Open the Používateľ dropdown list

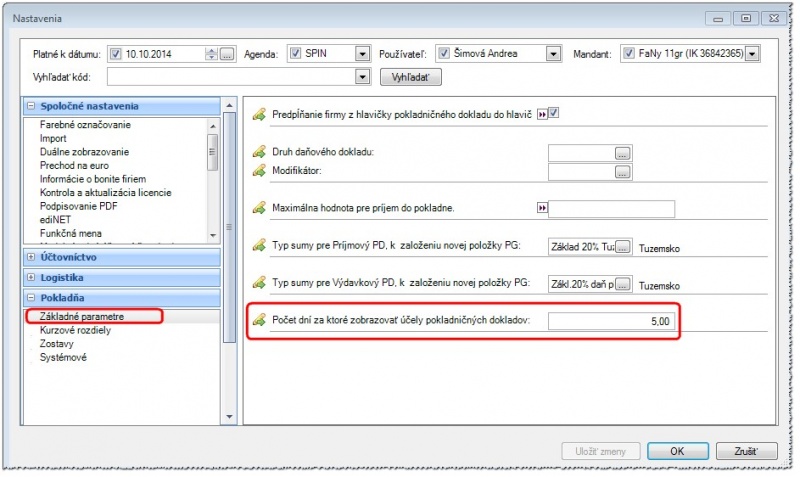tap(553, 54)
